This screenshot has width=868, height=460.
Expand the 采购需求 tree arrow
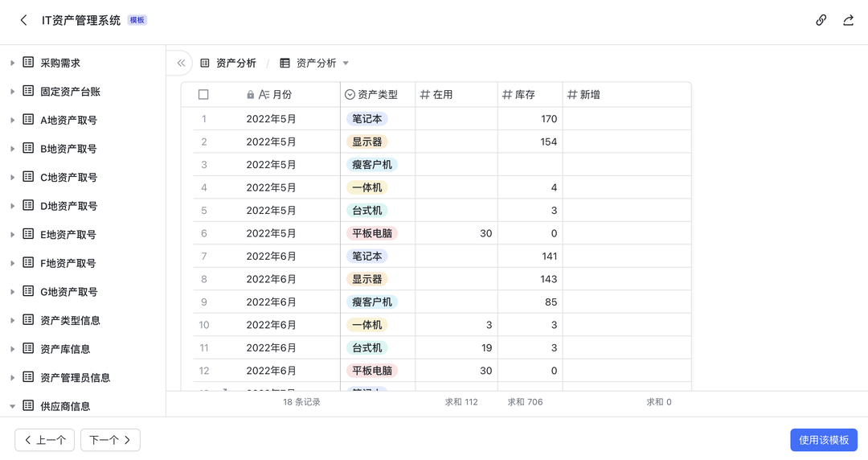12,64
